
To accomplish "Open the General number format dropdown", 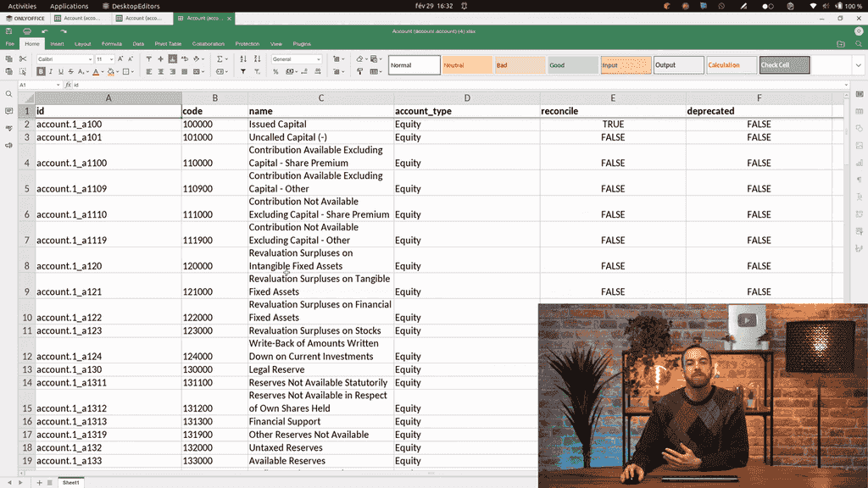I will pos(319,59).
